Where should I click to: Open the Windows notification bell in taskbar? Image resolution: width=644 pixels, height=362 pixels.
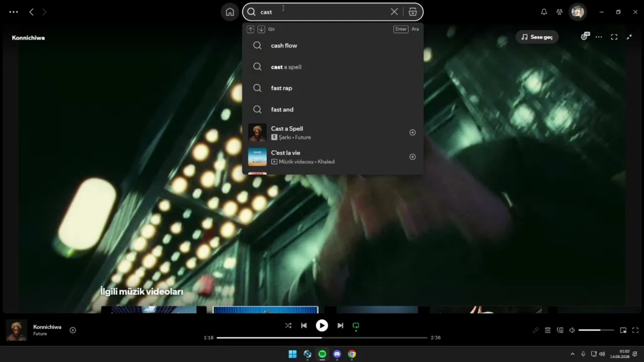pos(635,354)
